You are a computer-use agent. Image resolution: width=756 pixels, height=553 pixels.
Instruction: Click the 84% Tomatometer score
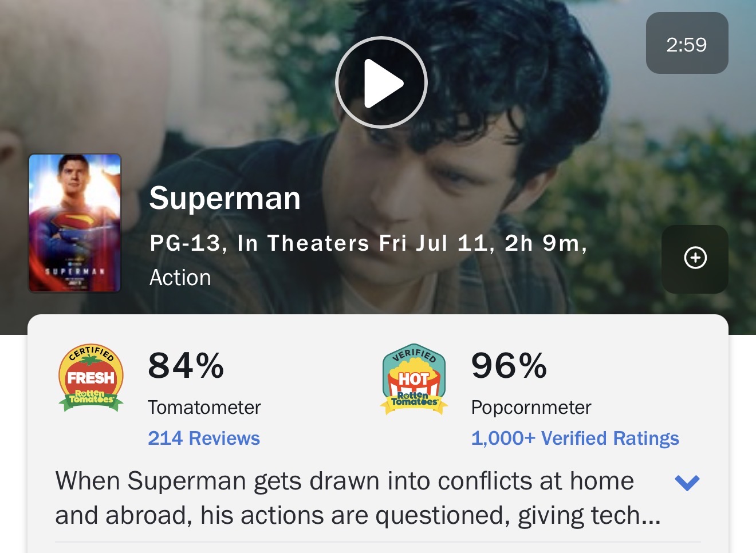point(186,366)
